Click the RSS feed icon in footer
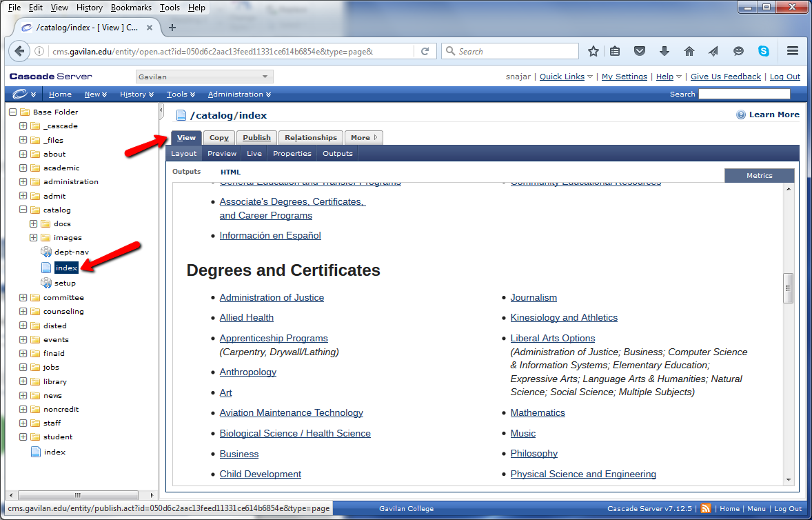 (x=706, y=508)
